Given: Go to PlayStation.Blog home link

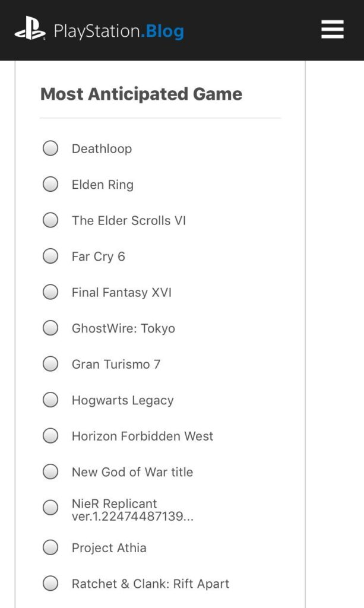Looking at the screenshot, I should (x=119, y=31).
